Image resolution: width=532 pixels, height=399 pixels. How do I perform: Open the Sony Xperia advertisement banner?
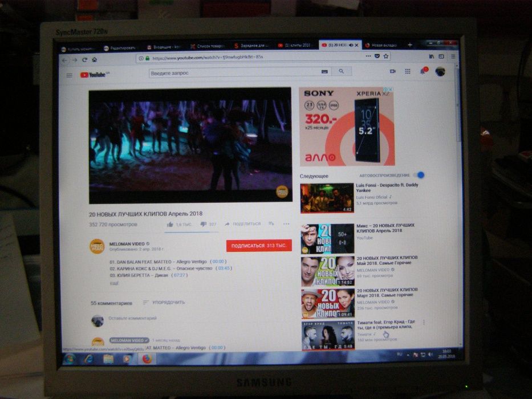(347, 127)
